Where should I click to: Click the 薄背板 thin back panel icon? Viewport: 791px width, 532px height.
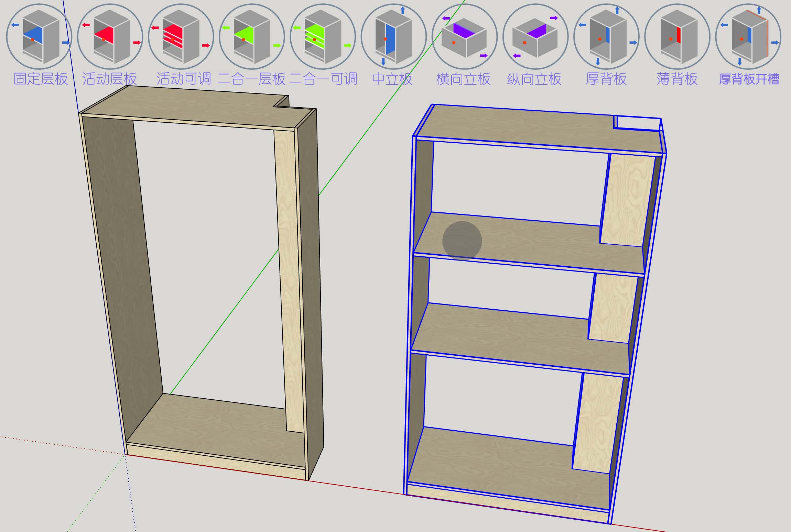coord(677,36)
